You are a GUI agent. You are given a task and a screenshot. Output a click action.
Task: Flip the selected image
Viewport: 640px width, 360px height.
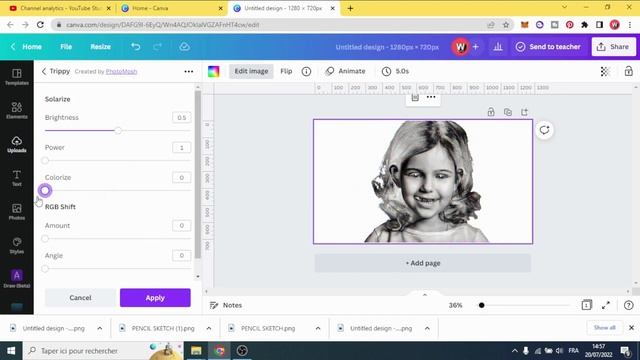click(x=286, y=71)
